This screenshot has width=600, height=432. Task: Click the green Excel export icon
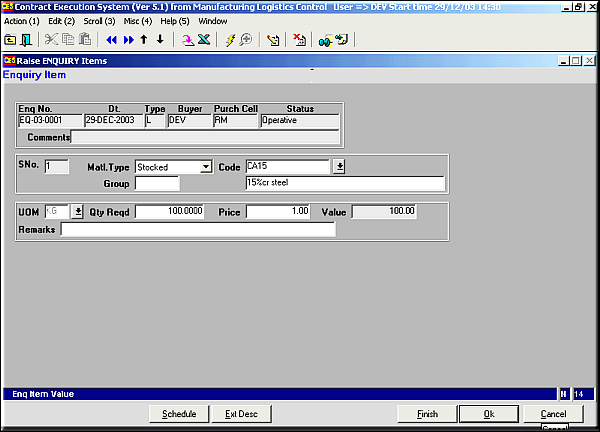tap(204, 40)
